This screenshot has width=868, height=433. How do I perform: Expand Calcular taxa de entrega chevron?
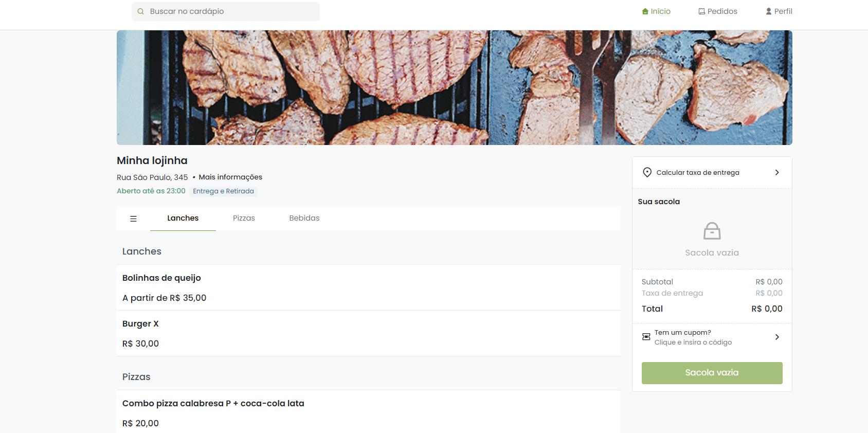click(x=777, y=172)
